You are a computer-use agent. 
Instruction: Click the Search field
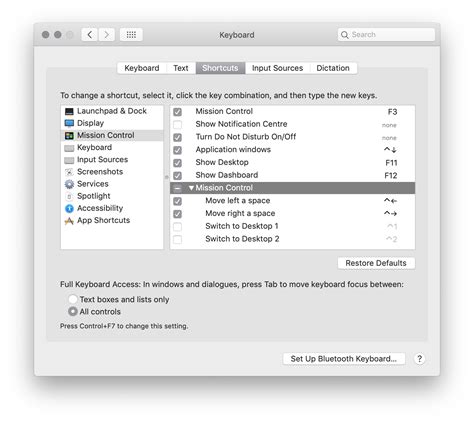[386, 35]
